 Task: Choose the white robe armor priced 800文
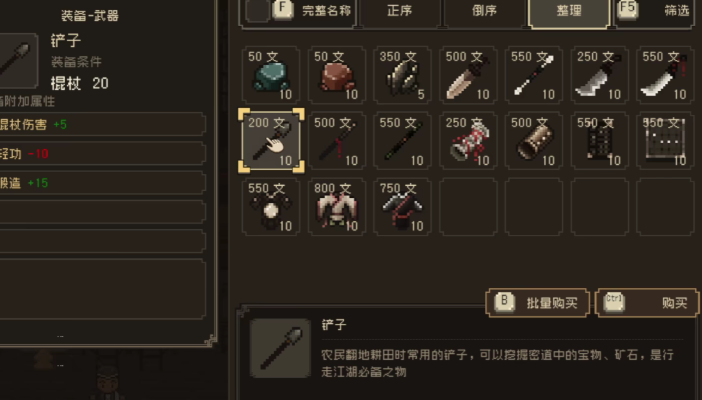coord(337,206)
